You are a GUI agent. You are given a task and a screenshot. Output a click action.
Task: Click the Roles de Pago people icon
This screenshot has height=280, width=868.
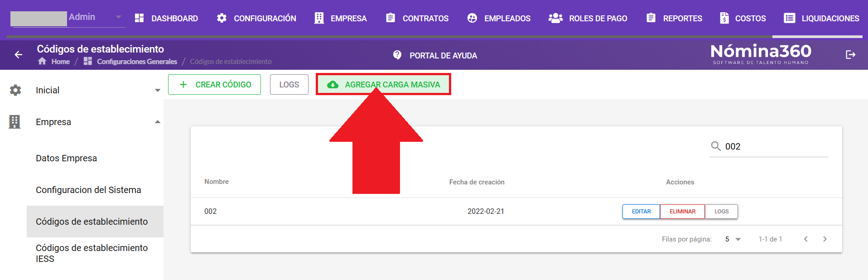point(555,18)
